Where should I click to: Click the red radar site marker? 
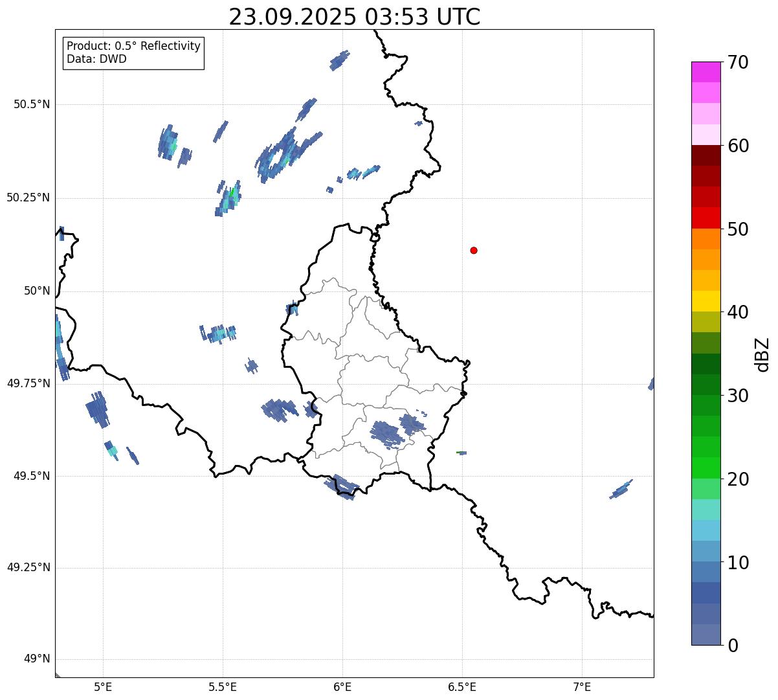[474, 251]
